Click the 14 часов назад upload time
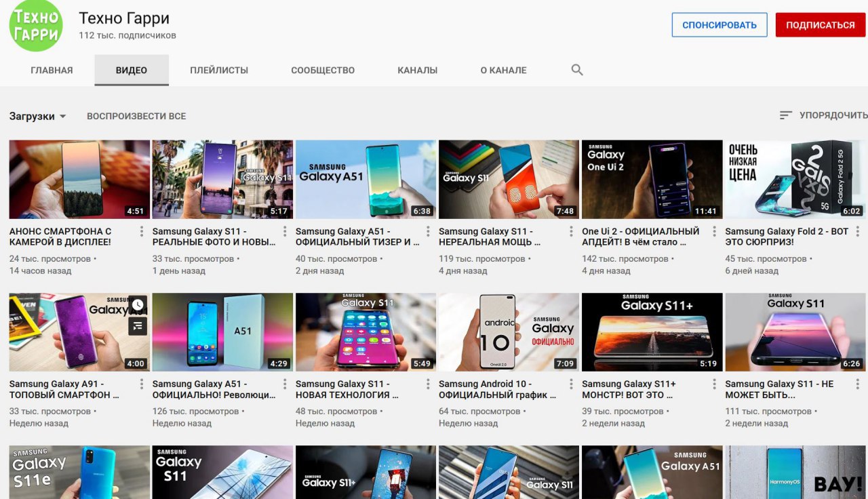 [x=40, y=271]
